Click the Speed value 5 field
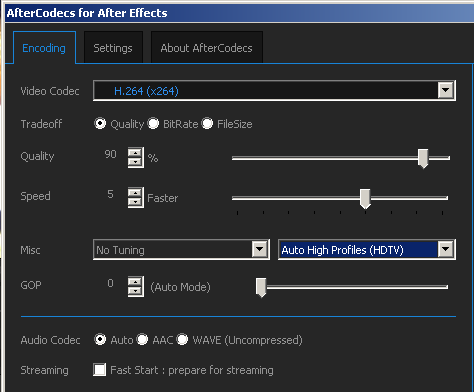Screen dimensions: 474x392 110,194
